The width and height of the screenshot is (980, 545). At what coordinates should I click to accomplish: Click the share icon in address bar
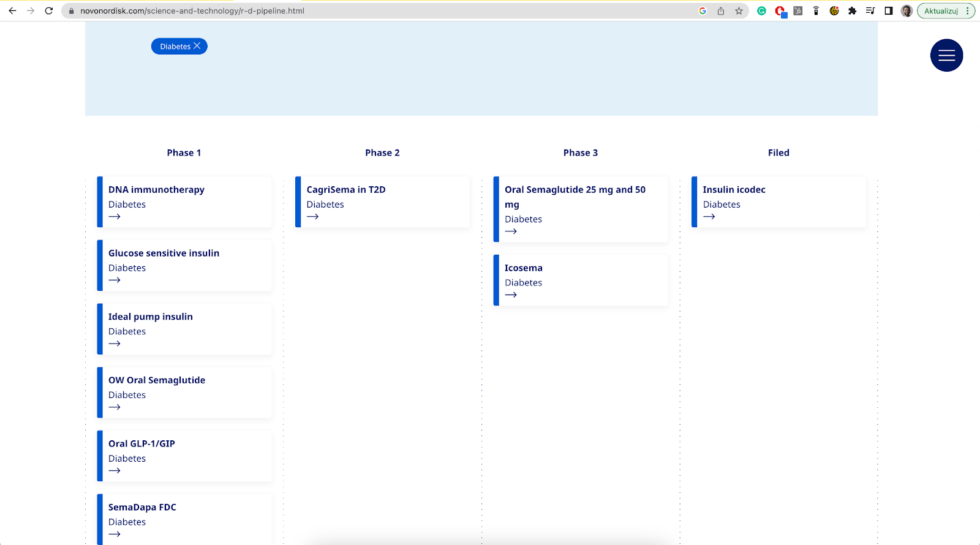(x=721, y=11)
